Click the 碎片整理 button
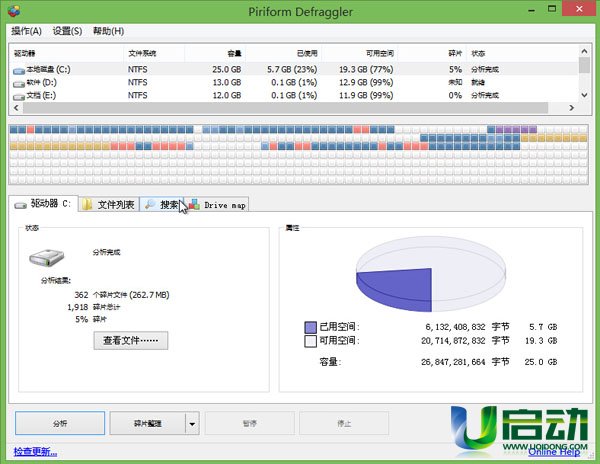 pos(147,423)
